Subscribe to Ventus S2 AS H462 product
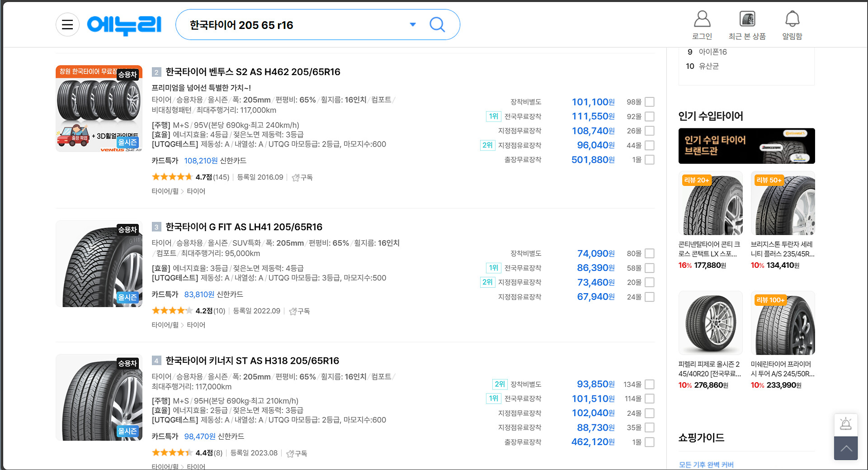The width and height of the screenshot is (868, 470). (x=302, y=177)
